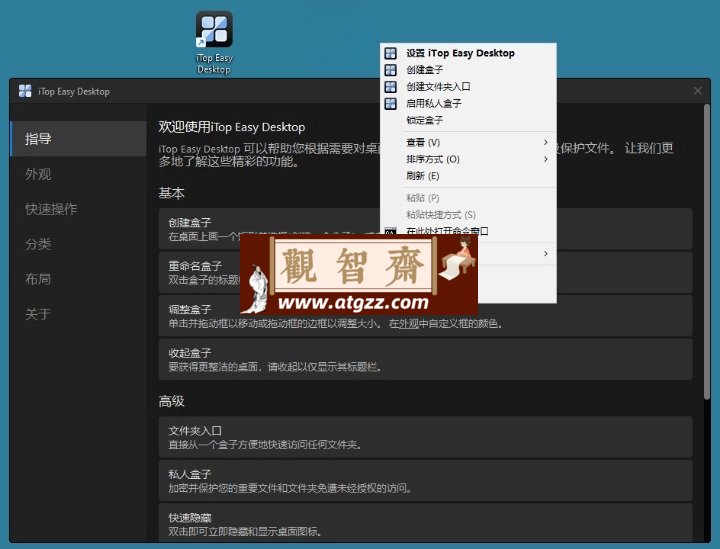The width and height of the screenshot is (720, 549).
Task: Choose 刷新 (E) from the context menu
Action: pyautogui.click(x=468, y=176)
